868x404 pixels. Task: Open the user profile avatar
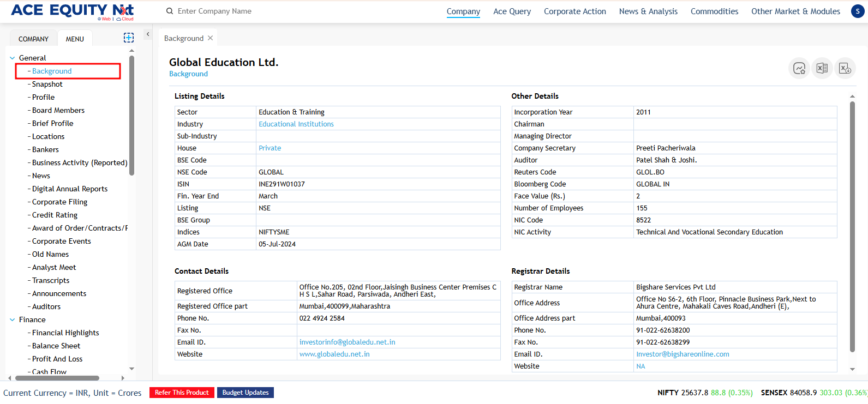(x=858, y=11)
